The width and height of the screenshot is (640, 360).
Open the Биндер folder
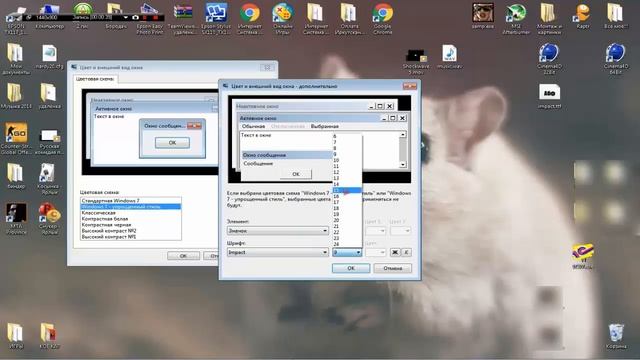(16, 176)
